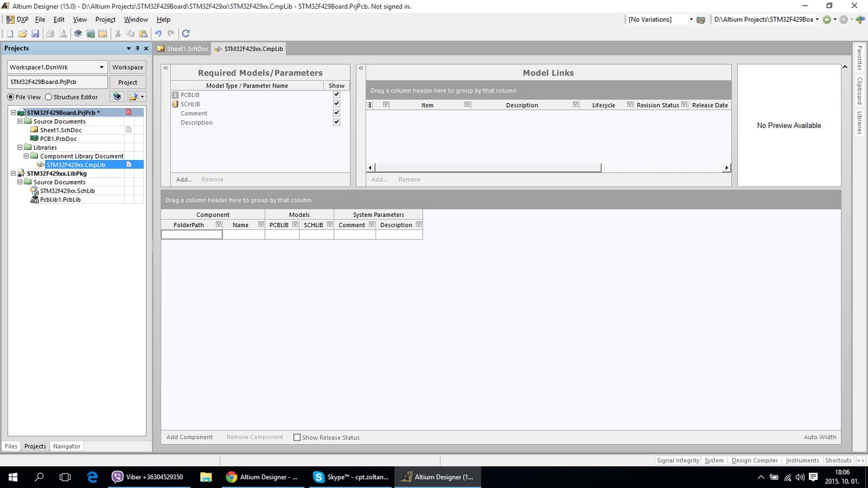
Task: Paste from clipboard toolbar icon
Action: 143,33
